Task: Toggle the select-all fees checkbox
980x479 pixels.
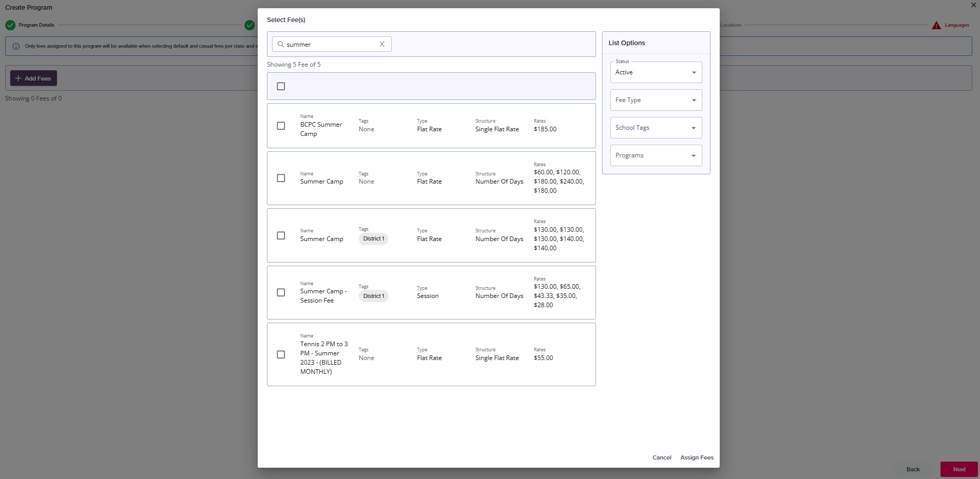Action: tap(281, 86)
